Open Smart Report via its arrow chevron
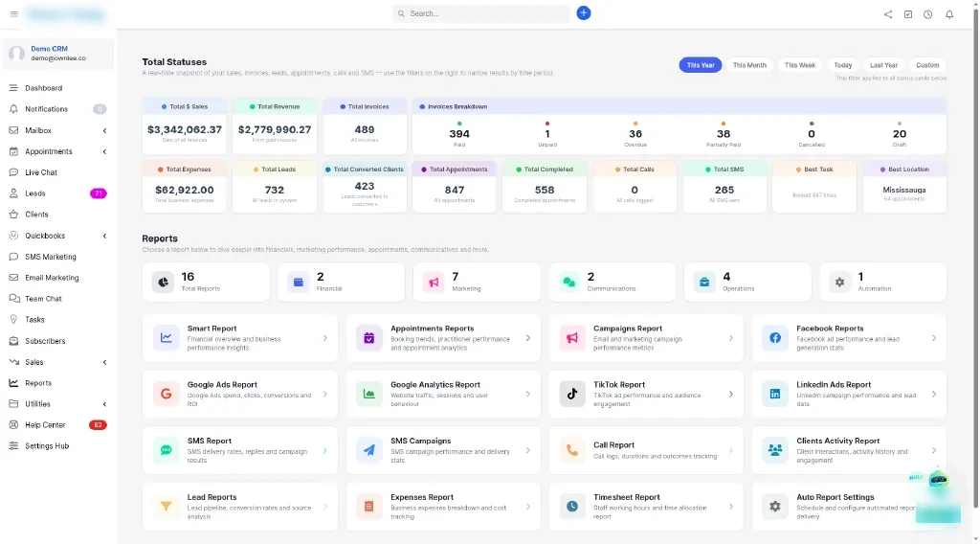This screenshot has height=544, width=980. pyautogui.click(x=325, y=338)
